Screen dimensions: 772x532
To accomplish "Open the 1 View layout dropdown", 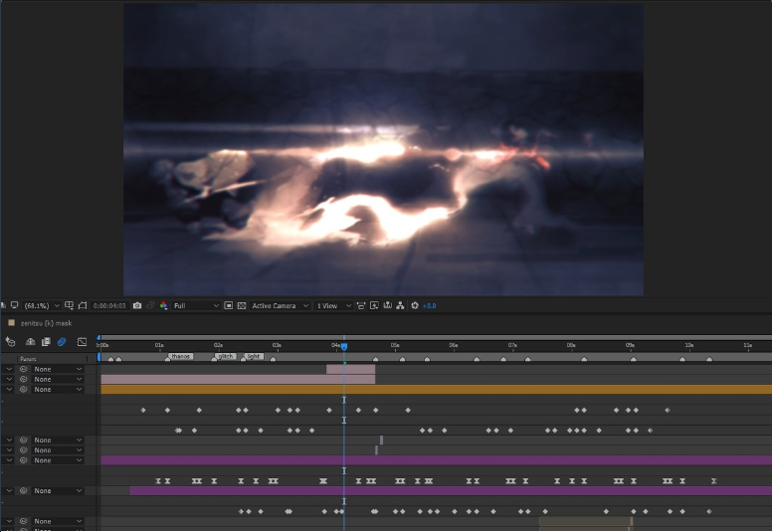I will (x=334, y=305).
